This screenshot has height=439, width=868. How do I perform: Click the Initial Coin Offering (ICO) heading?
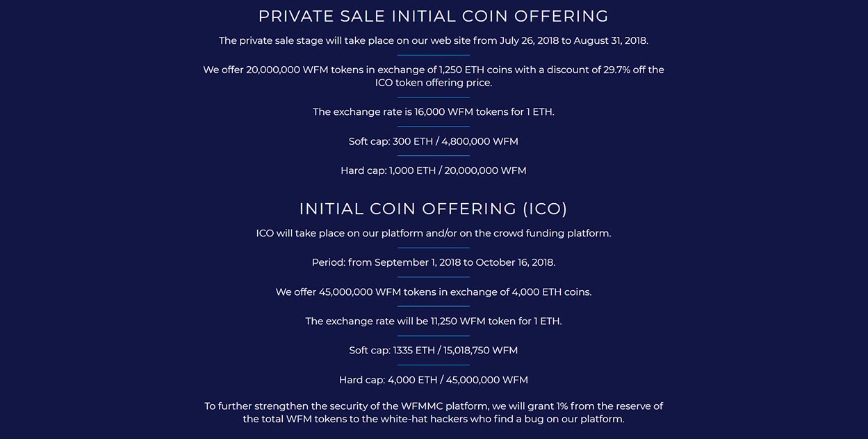click(x=434, y=209)
